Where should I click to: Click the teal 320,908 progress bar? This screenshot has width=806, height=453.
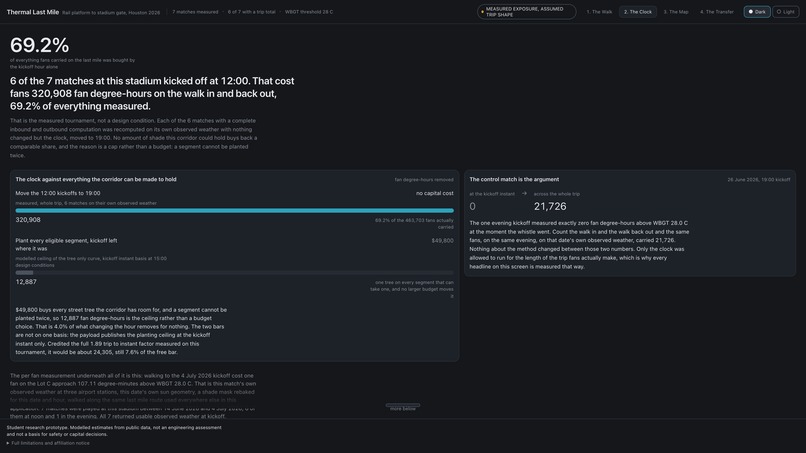tap(234, 210)
